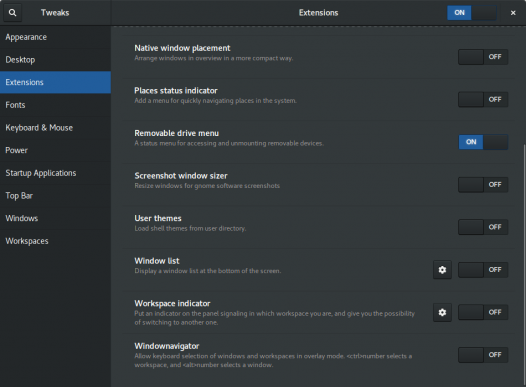The image size is (526, 387).
Task: Turn off the global Extensions switch
Action: pyautogui.click(x=472, y=13)
